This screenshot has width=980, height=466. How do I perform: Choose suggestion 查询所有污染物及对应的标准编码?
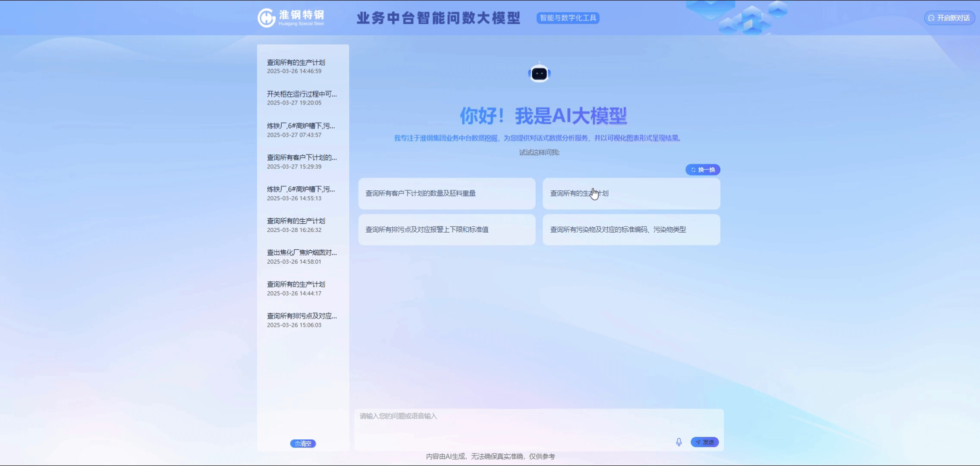coord(631,230)
